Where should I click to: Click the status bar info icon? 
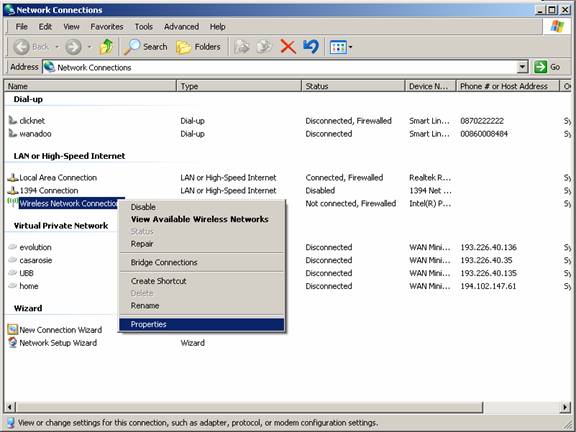click(10, 422)
